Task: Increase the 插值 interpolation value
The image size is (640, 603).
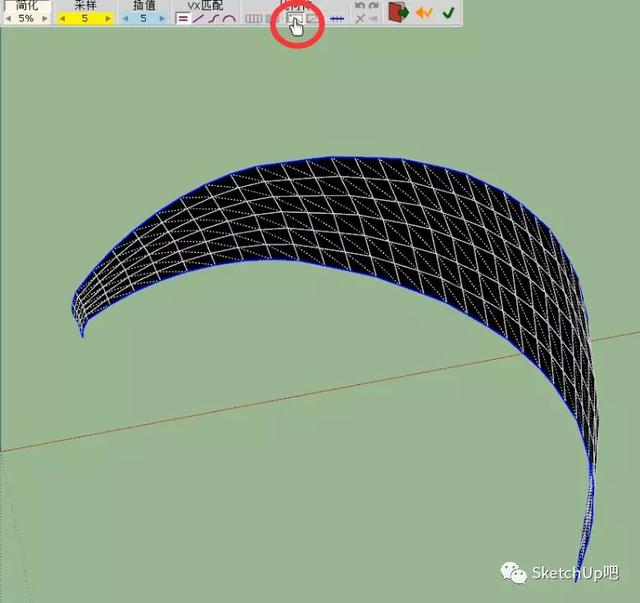Action: coord(162,19)
